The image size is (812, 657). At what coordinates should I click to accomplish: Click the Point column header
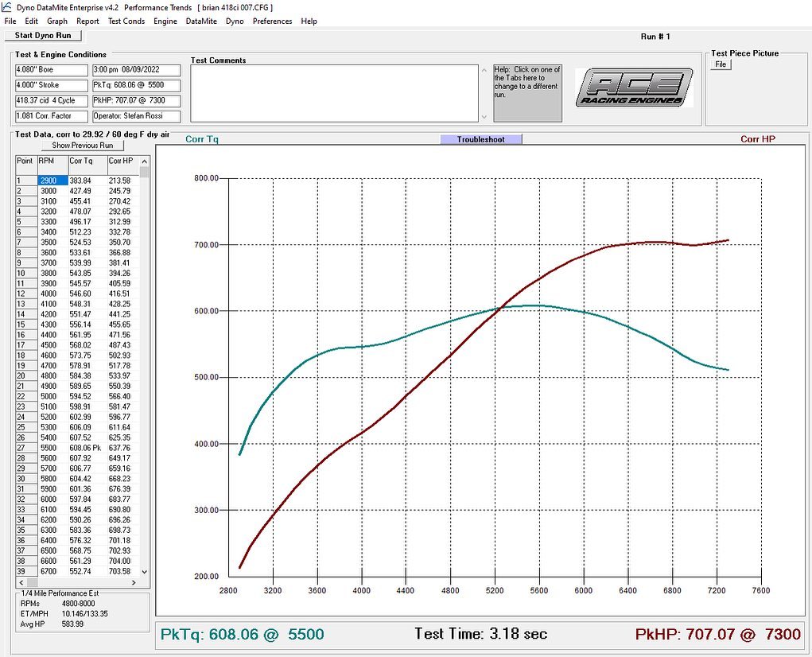26,165
